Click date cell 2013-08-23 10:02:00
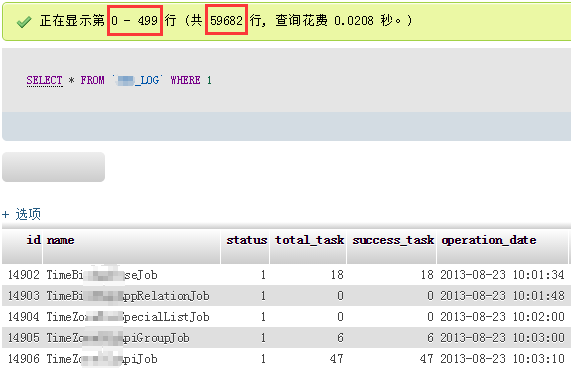 (502, 317)
